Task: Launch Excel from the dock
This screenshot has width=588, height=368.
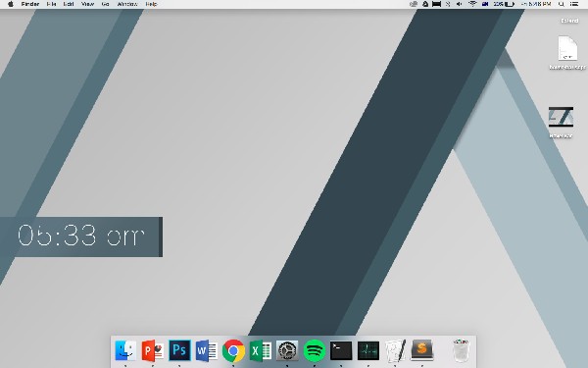Action: coord(261,350)
